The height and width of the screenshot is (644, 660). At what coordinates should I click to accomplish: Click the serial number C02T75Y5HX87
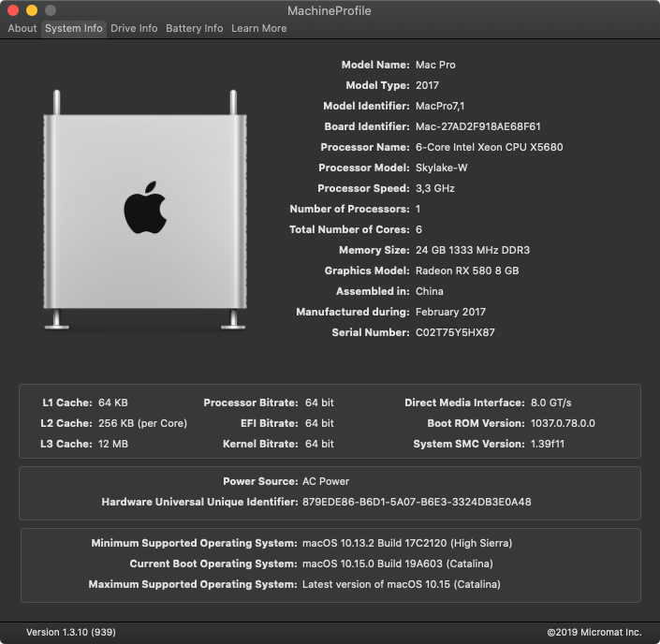tap(455, 332)
